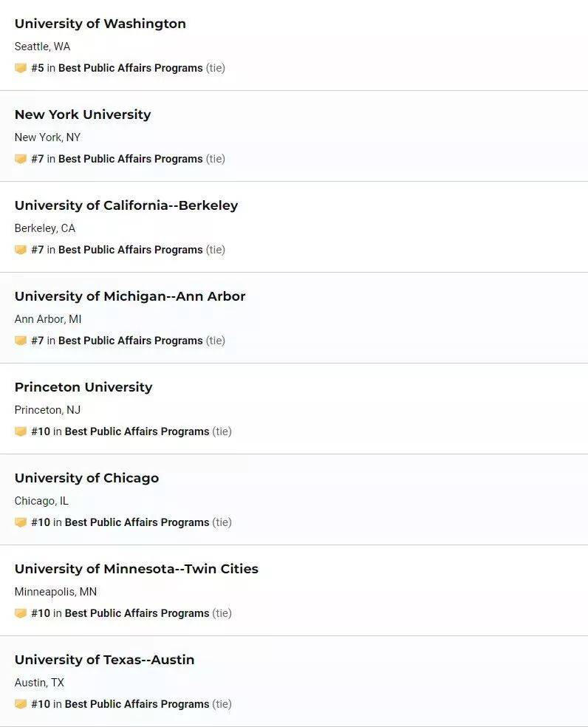Screen dimensions: 588x727
Task: Click the ranking badge icon under University of Chicago
Action: click(x=21, y=522)
